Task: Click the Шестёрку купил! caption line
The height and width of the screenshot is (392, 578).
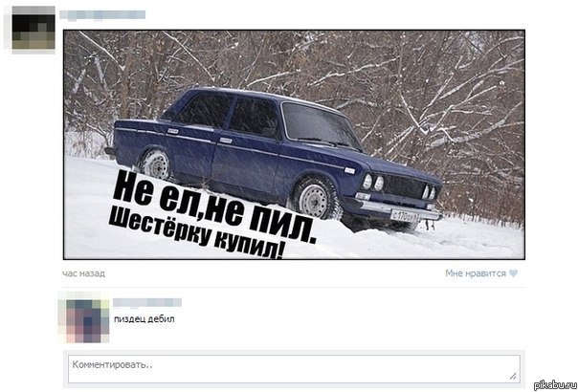Action: (196, 234)
